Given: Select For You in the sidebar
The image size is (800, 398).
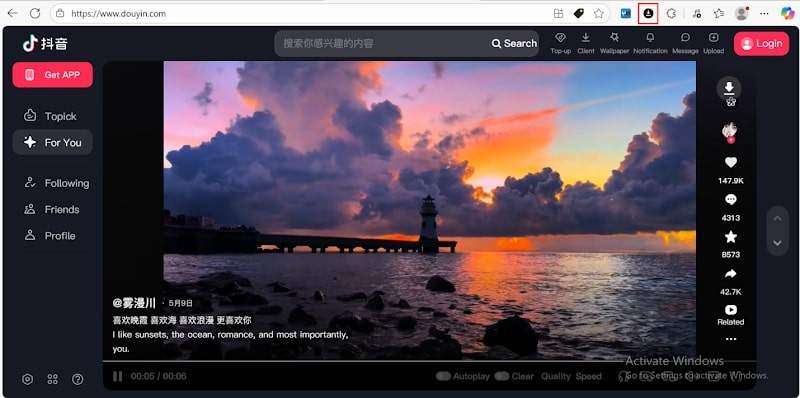Looking at the screenshot, I should pyautogui.click(x=53, y=142).
